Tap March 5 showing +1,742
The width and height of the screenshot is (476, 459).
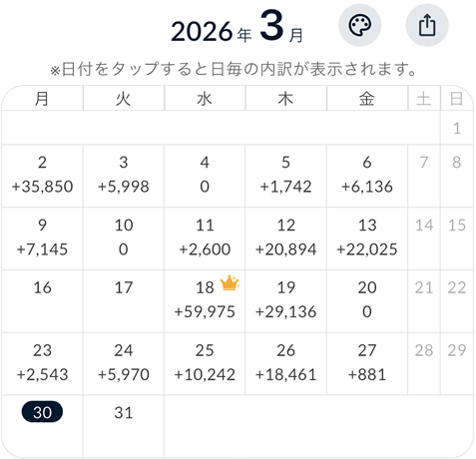[x=285, y=176]
